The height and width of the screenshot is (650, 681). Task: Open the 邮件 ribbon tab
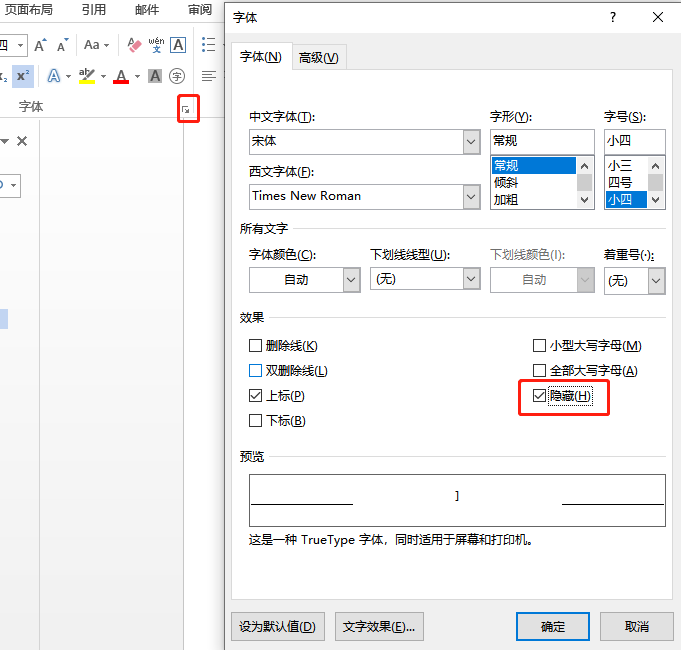[x=147, y=10]
